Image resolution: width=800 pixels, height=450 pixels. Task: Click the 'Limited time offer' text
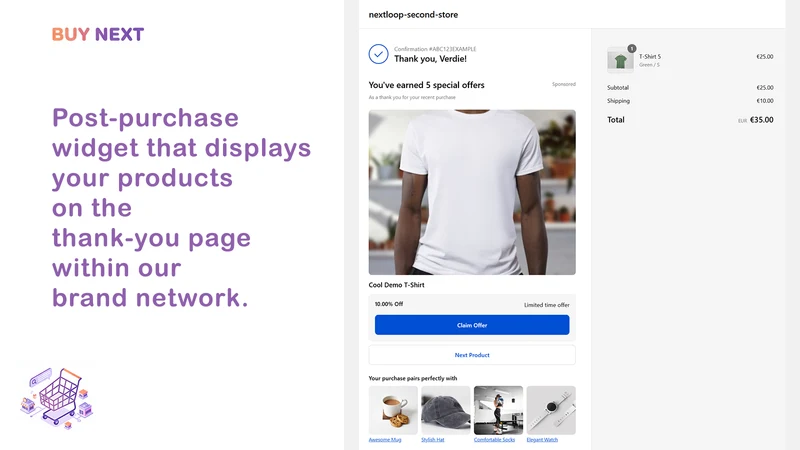(x=546, y=305)
